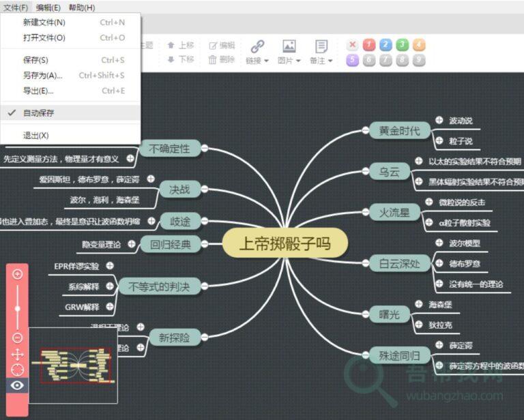Toggle the navigator eye icon

click(x=18, y=386)
